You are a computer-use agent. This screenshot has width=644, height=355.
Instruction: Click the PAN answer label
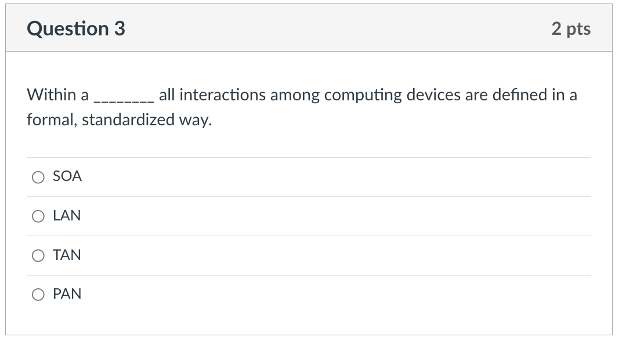coord(66,294)
